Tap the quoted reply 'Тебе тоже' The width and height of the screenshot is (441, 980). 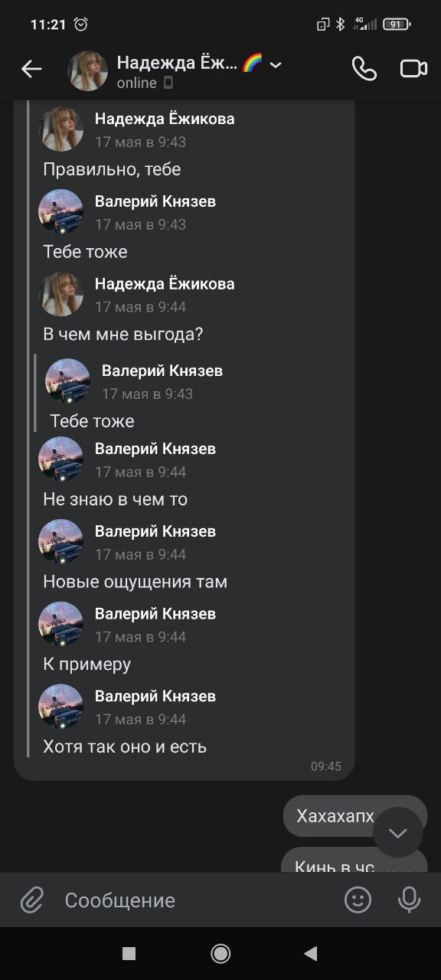(92, 421)
